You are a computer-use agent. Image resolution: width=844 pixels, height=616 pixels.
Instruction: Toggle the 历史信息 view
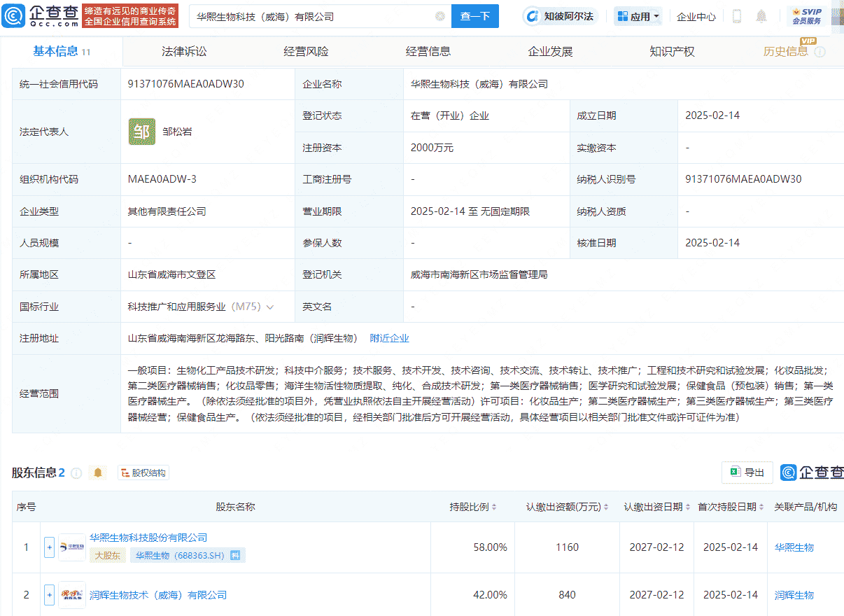point(785,51)
